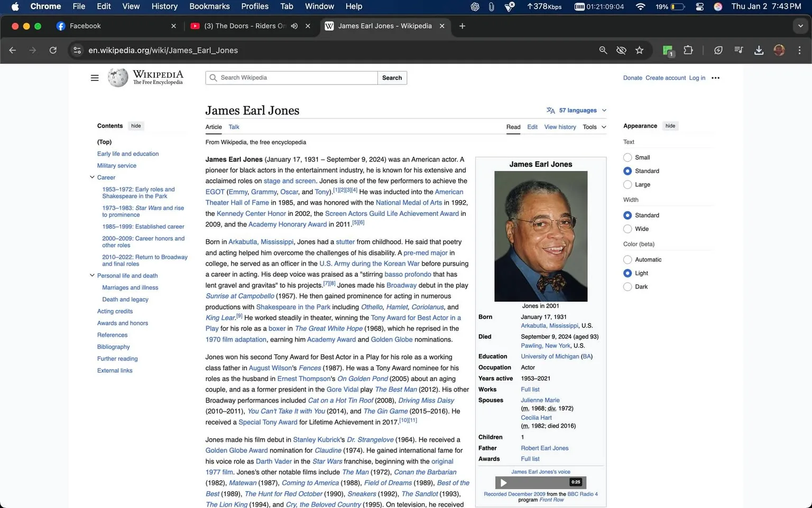This screenshot has width=812, height=508.
Task: Open the Chrome extensions puzzle icon
Action: 688,50
